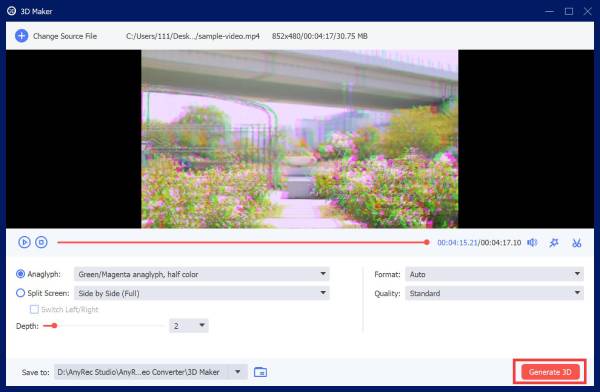The height and width of the screenshot is (392, 600).
Task: Open the scissors cut tool
Action: tap(577, 243)
